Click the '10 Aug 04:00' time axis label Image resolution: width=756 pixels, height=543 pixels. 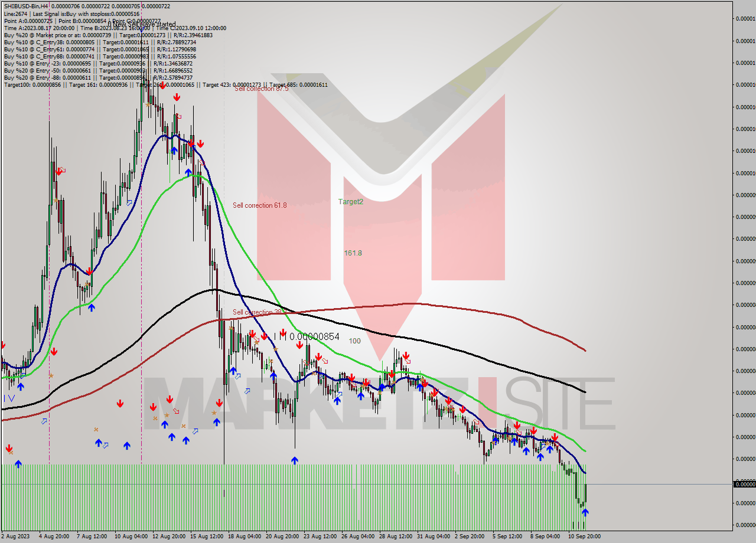[130, 536]
